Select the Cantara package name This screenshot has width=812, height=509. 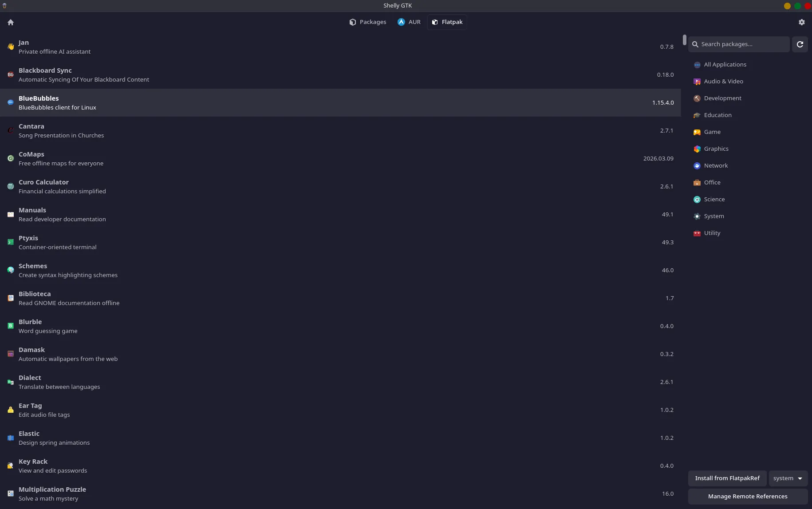[32, 126]
